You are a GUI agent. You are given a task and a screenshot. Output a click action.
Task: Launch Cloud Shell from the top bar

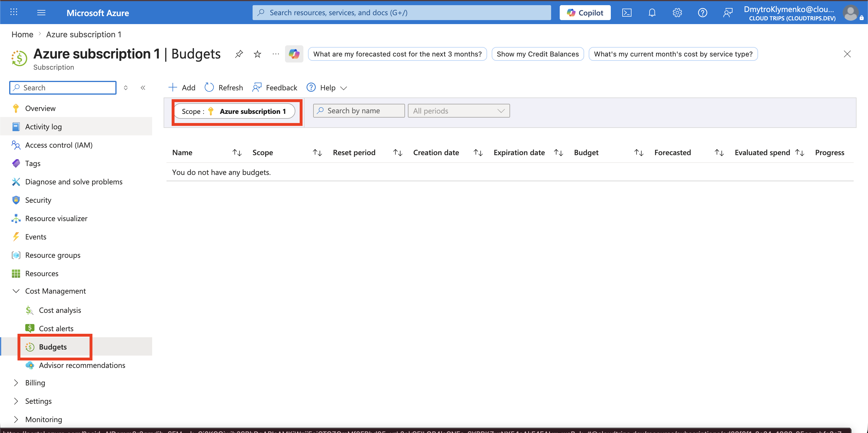pyautogui.click(x=626, y=13)
